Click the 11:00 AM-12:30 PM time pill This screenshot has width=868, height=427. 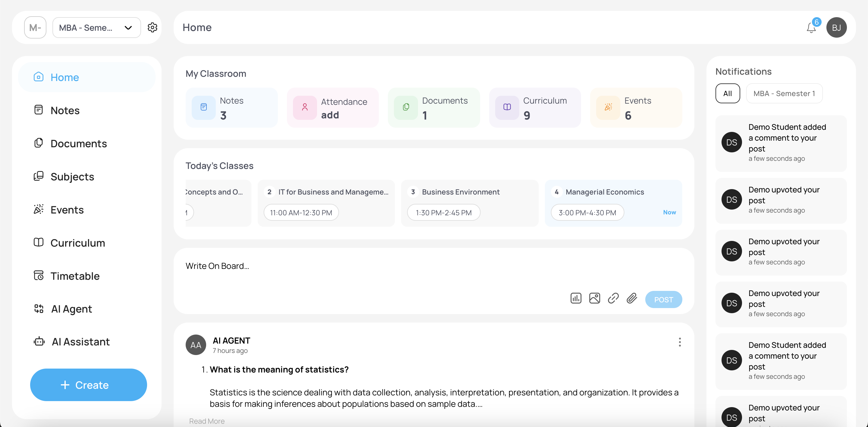(301, 213)
